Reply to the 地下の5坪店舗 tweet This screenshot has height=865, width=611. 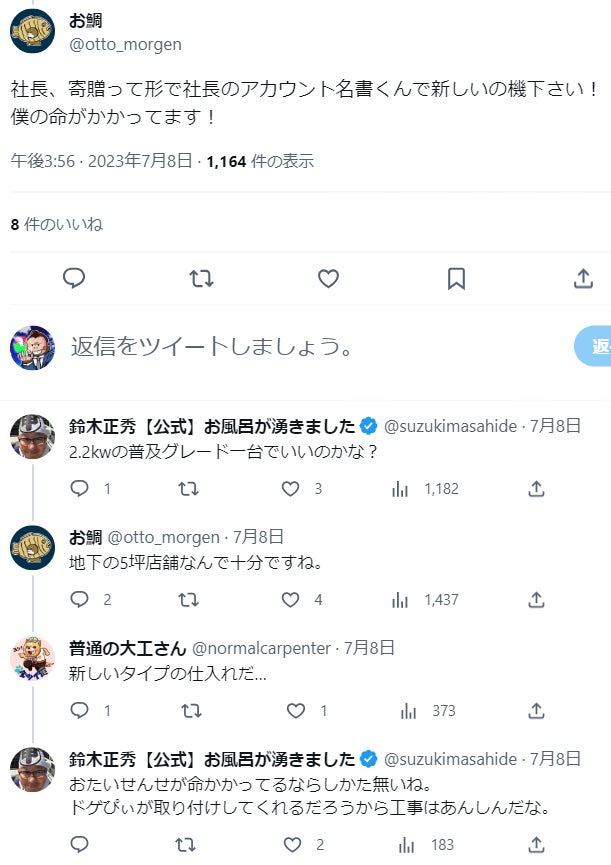tap(80, 600)
